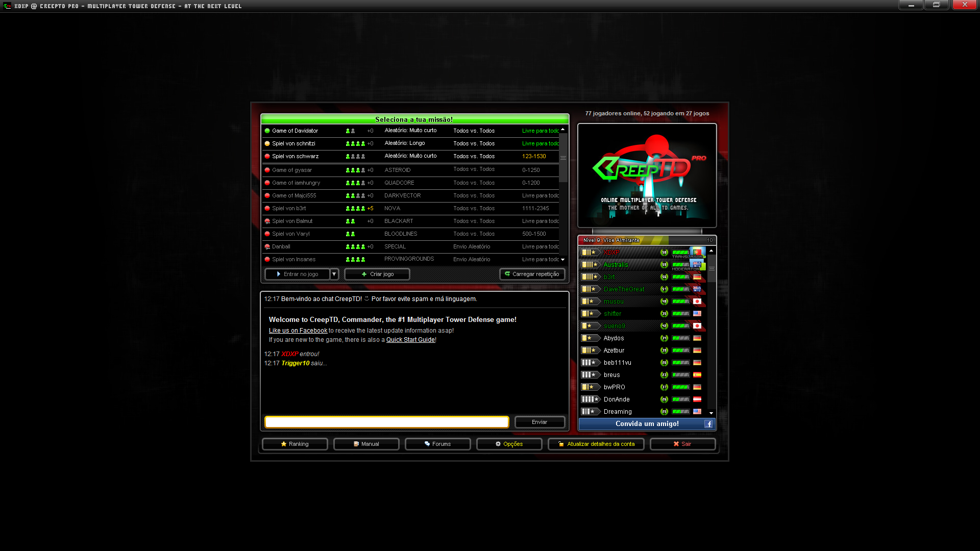Select player Azetbur

tap(643, 350)
